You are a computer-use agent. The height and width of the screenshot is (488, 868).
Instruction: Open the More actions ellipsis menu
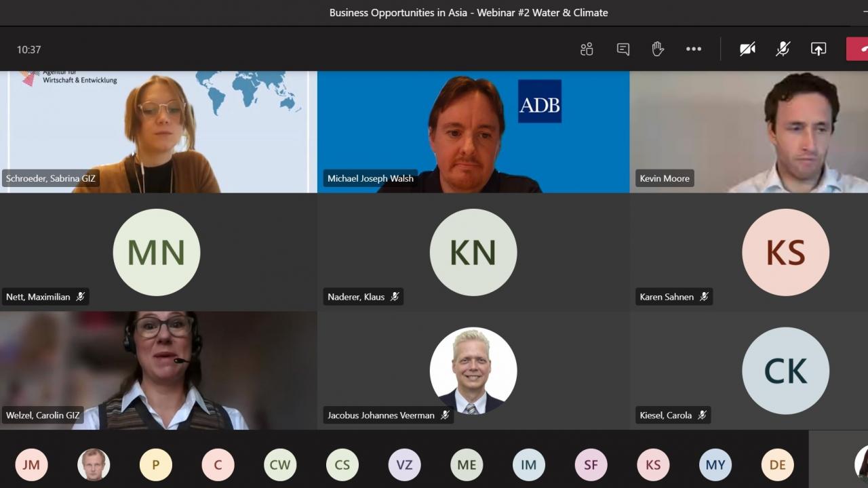pos(693,49)
